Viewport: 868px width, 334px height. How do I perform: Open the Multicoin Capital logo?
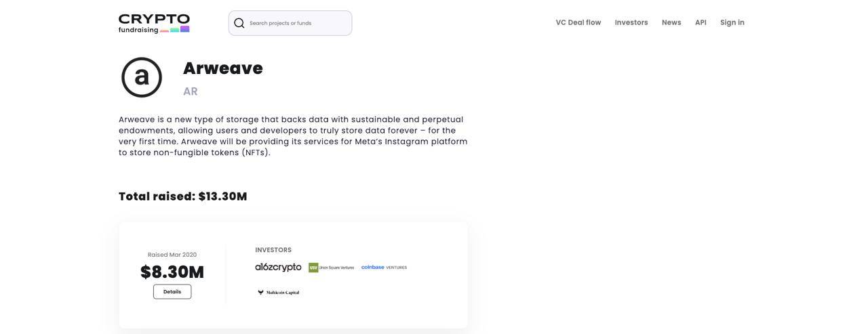278,293
